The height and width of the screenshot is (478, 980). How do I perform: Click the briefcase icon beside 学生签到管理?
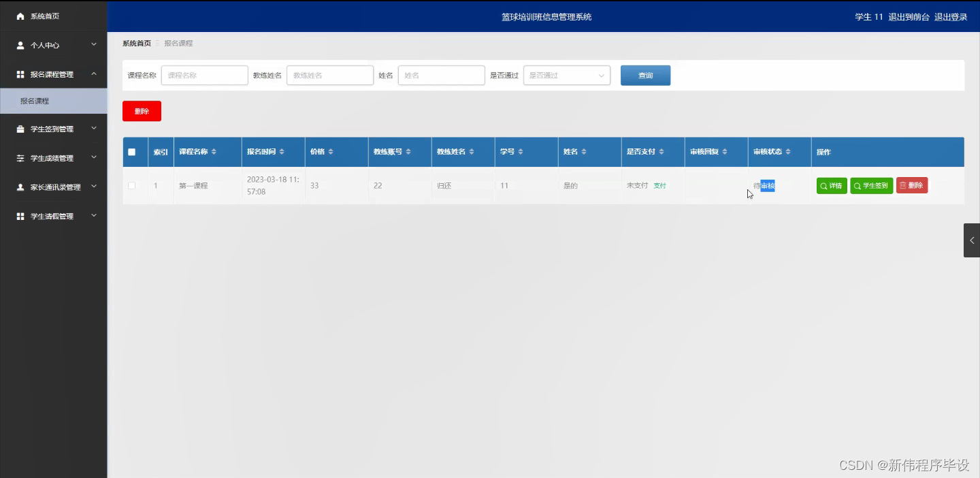[x=20, y=129]
